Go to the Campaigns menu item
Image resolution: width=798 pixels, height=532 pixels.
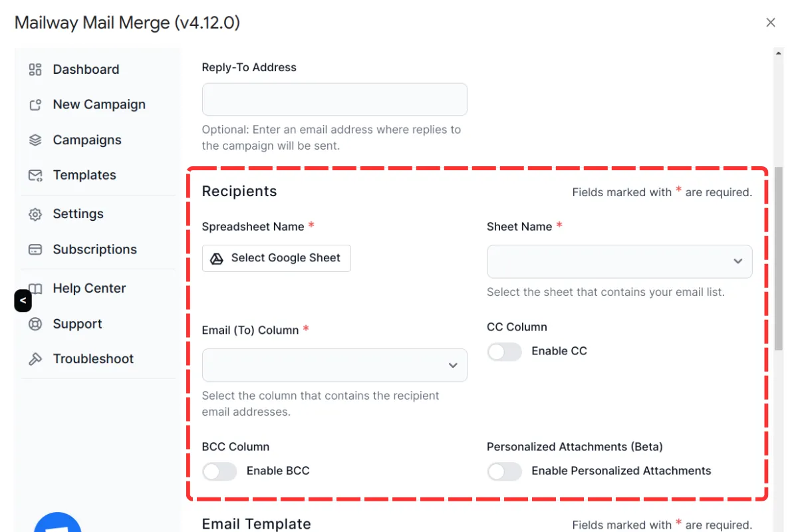pyautogui.click(x=87, y=140)
